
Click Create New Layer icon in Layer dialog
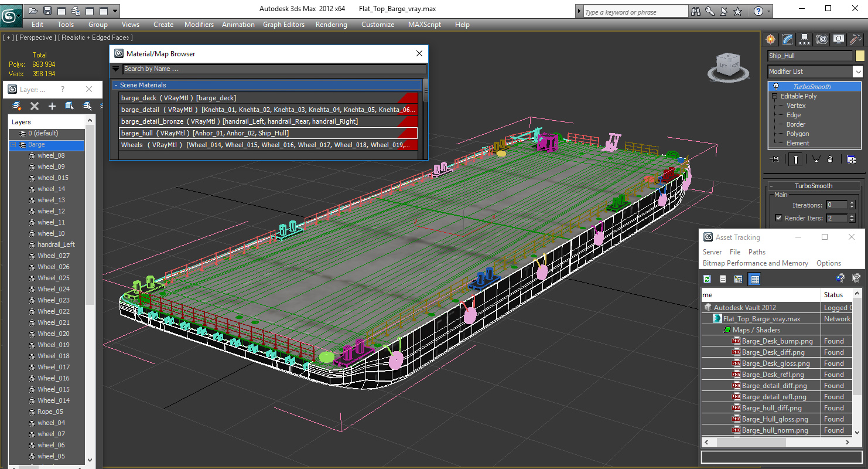[x=17, y=106]
